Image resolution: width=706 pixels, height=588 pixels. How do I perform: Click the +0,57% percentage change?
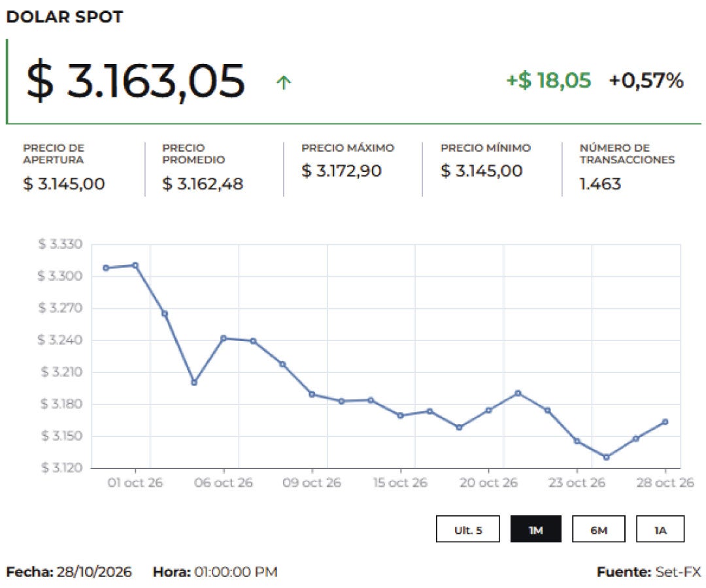click(646, 80)
